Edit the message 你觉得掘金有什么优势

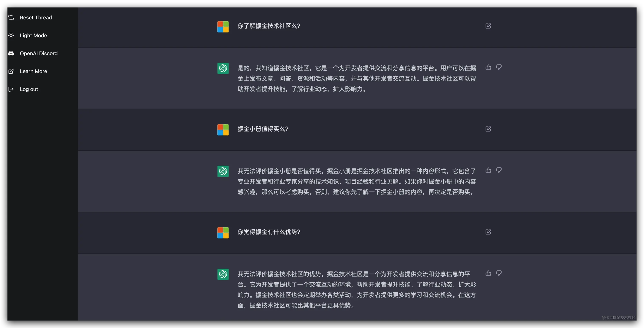click(488, 232)
